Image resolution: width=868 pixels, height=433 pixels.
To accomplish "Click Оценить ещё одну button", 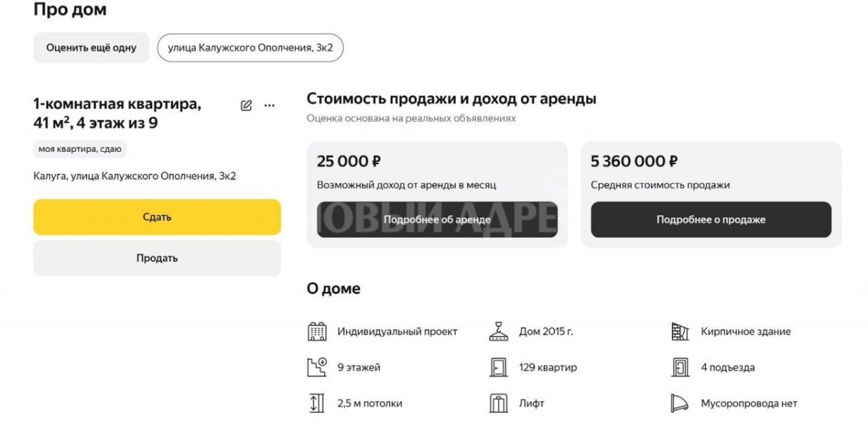I will click(x=91, y=48).
